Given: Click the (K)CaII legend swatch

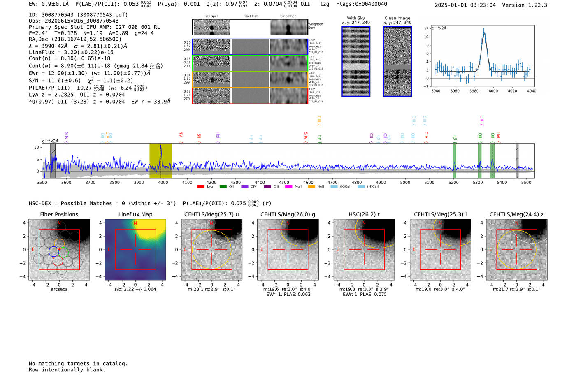Looking at the screenshot, I should 334,186.
